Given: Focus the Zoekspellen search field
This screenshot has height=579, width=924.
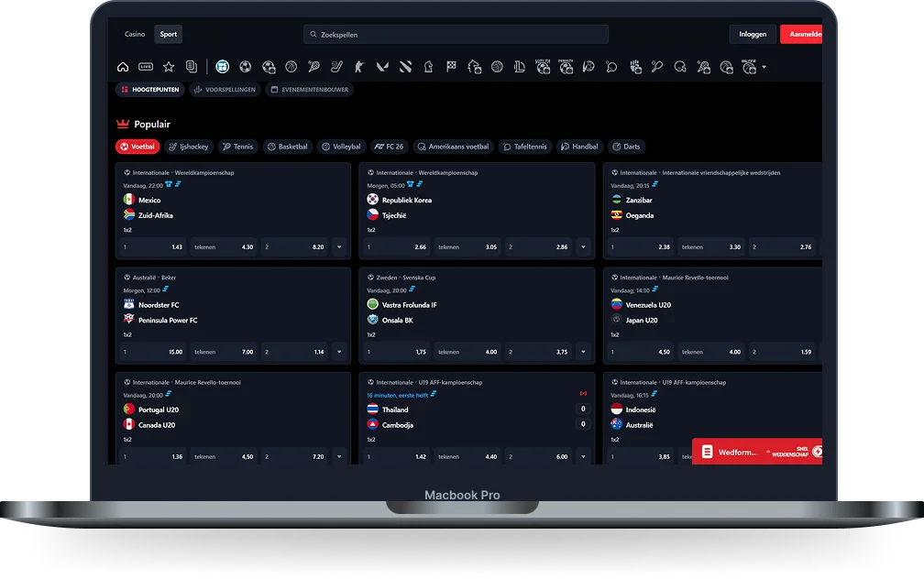Looking at the screenshot, I should (x=456, y=34).
